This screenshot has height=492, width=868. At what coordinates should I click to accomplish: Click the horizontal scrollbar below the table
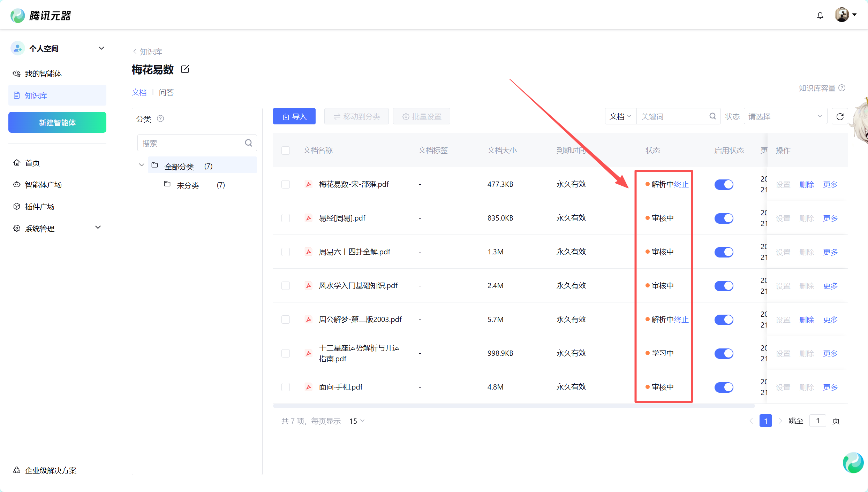pos(513,406)
